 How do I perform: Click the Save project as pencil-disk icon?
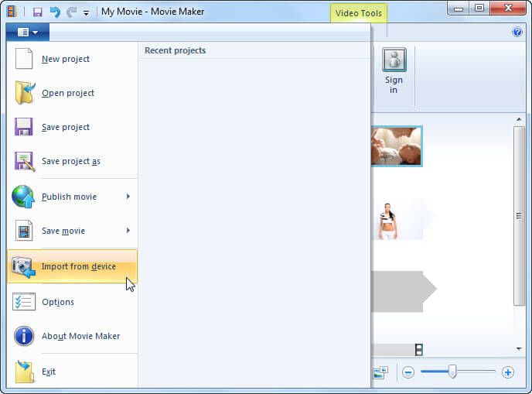[x=25, y=161]
